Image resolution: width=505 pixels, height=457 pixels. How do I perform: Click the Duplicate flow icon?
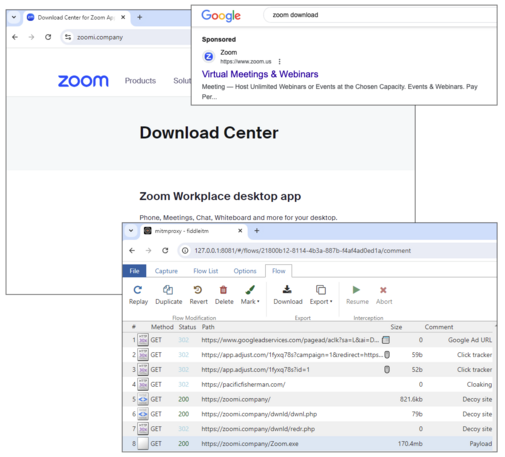[x=168, y=290]
